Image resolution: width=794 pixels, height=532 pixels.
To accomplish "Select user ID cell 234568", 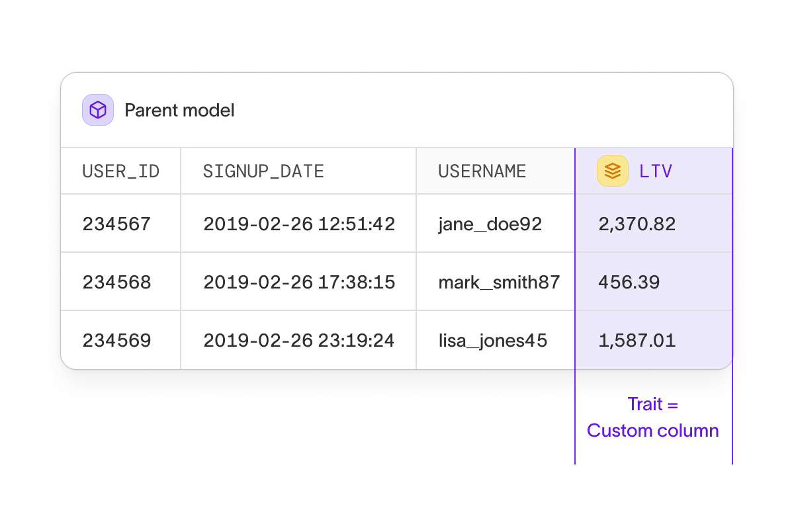I will tap(116, 283).
